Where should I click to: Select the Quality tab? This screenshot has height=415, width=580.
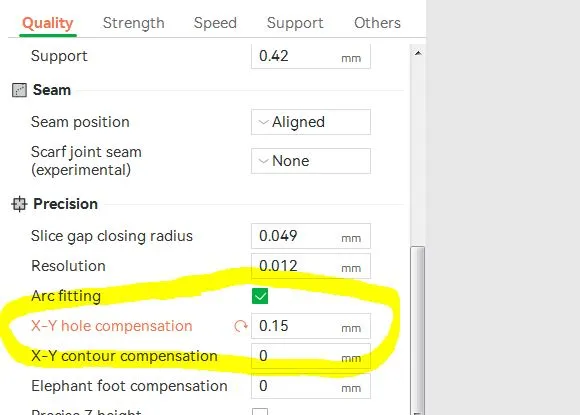(x=48, y=23)
